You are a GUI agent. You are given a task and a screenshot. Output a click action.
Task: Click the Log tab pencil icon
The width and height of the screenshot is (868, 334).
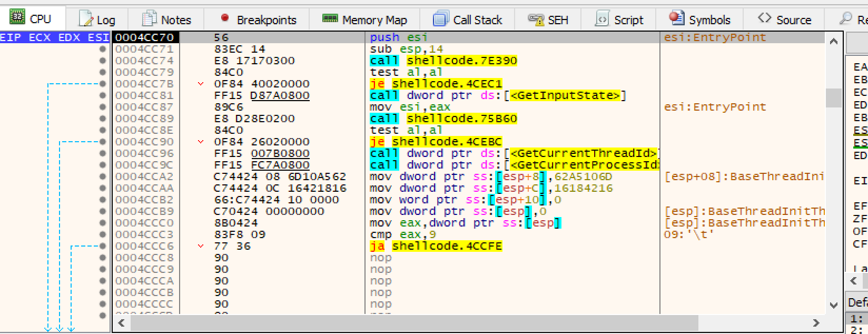click(x=86, y=19)
